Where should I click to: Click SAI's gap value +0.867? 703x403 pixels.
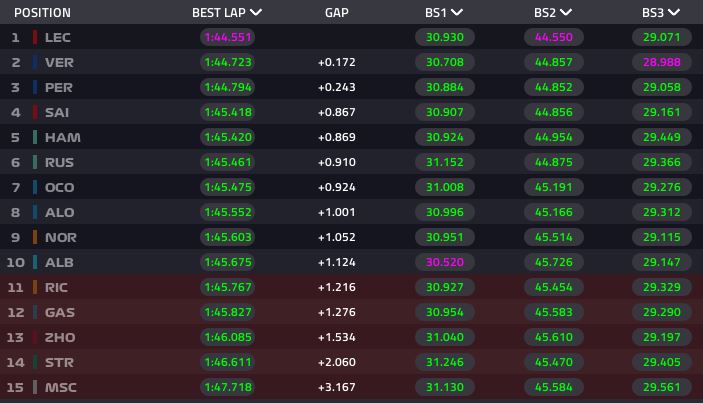point(337,112)
